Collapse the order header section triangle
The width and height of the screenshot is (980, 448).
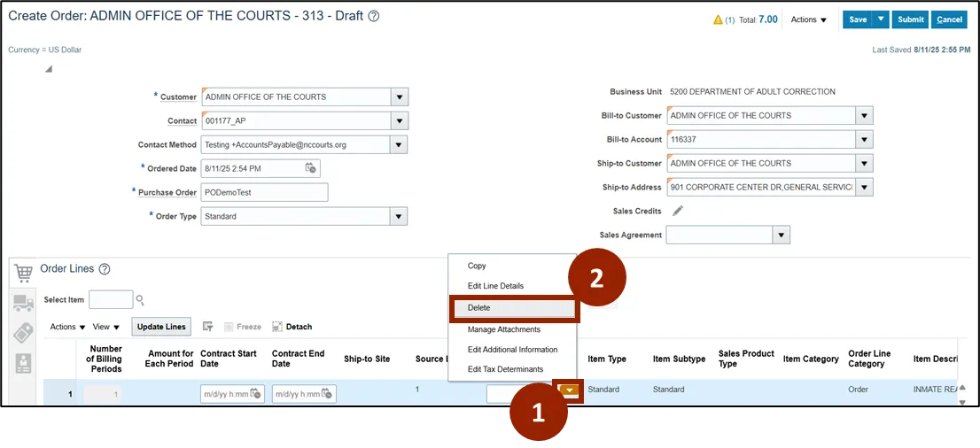tap(48, 69)
